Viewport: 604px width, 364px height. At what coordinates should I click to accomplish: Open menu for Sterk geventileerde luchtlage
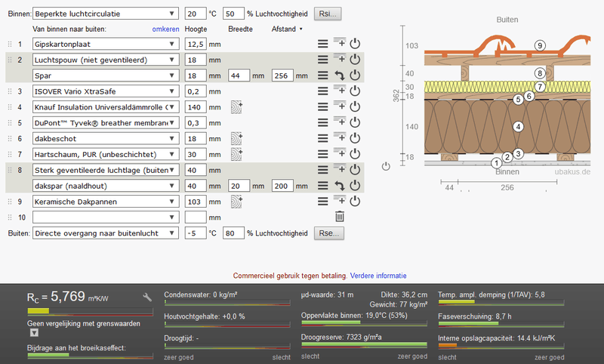[x=323, y=170]
